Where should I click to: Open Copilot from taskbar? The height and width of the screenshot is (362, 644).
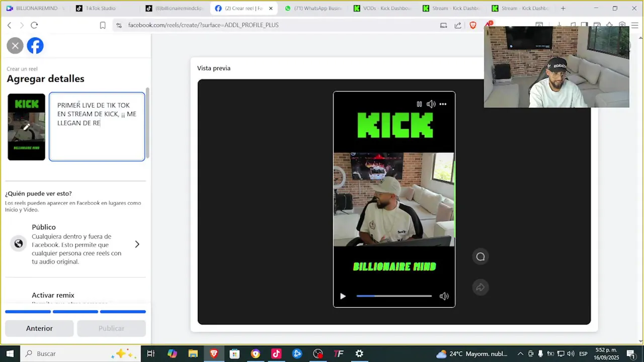[172, 353]
